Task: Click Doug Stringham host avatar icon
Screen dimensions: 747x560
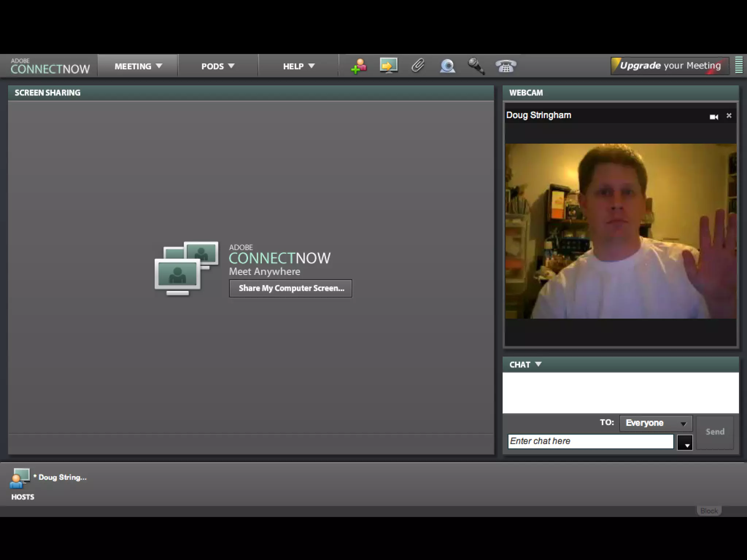Action: pyautogui.click(x=20, y=478)
